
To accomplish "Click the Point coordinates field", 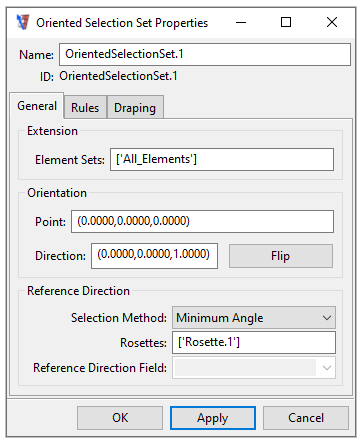I will tap(202, 221).
